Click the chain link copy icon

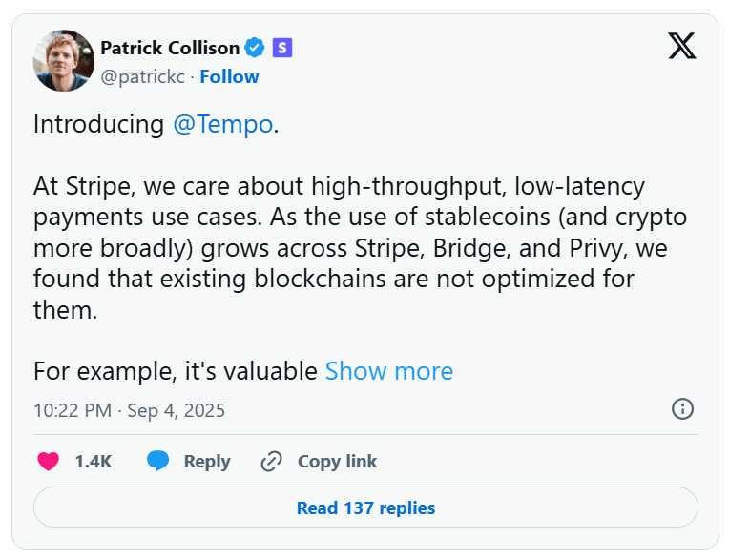(272, 462)
